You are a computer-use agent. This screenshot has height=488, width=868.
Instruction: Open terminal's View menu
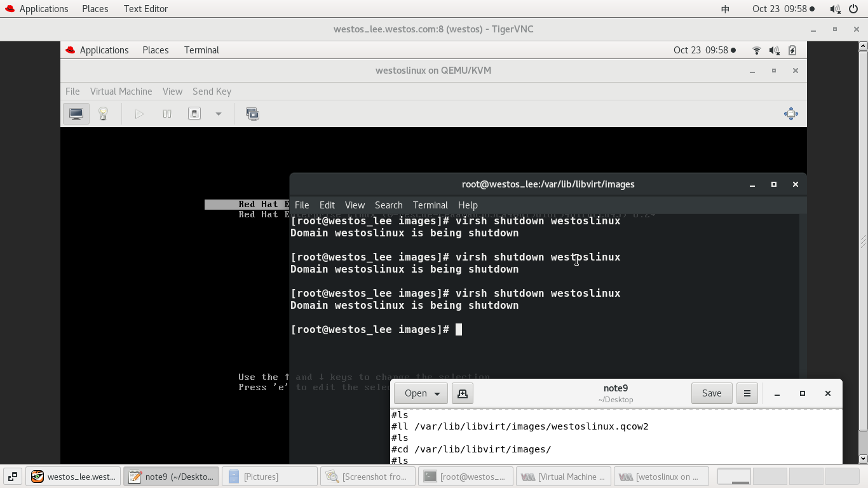(355, 205)
